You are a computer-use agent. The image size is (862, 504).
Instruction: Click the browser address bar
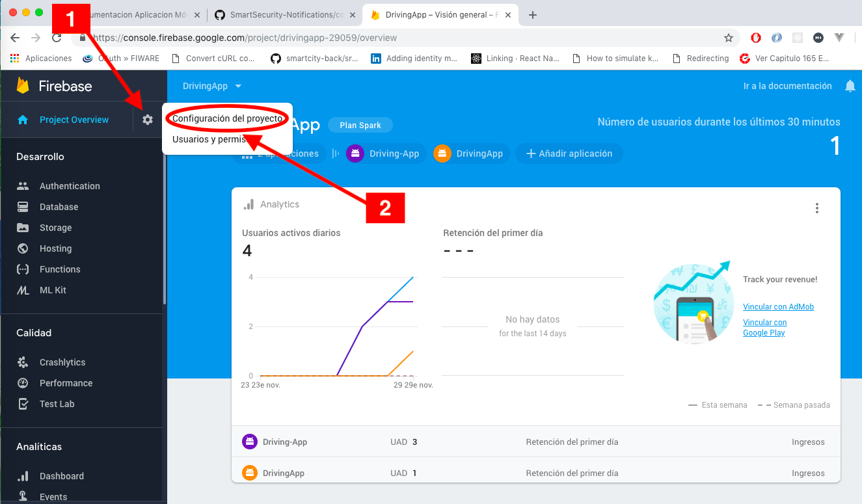pos(403,38)
